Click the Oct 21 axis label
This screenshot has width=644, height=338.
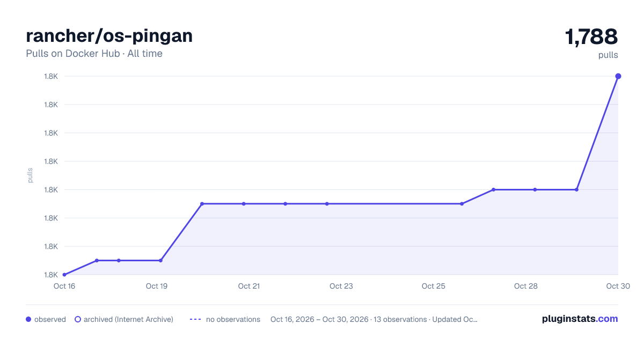(249, 286)
